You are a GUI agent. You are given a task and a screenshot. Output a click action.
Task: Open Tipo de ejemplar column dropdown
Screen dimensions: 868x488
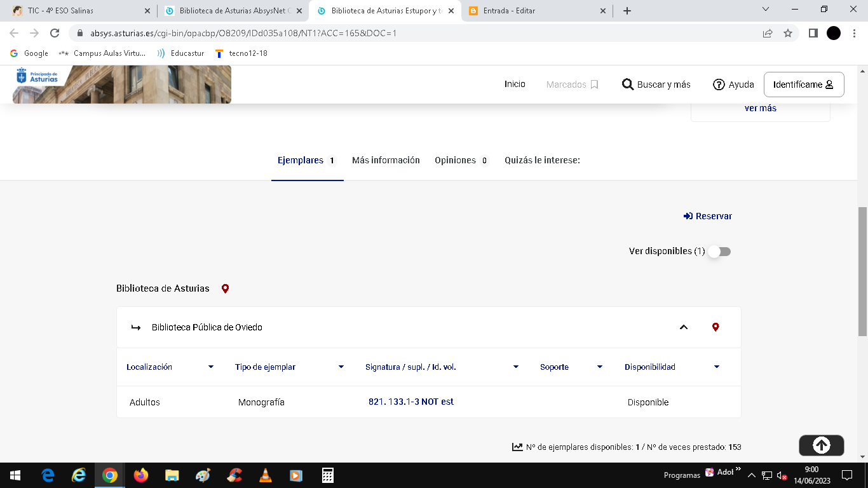[x=341, y=367]
